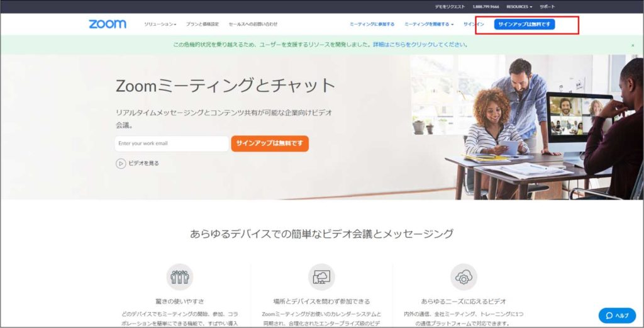
Task: Open the デモをリクエスト link
Action: [450, 6]
